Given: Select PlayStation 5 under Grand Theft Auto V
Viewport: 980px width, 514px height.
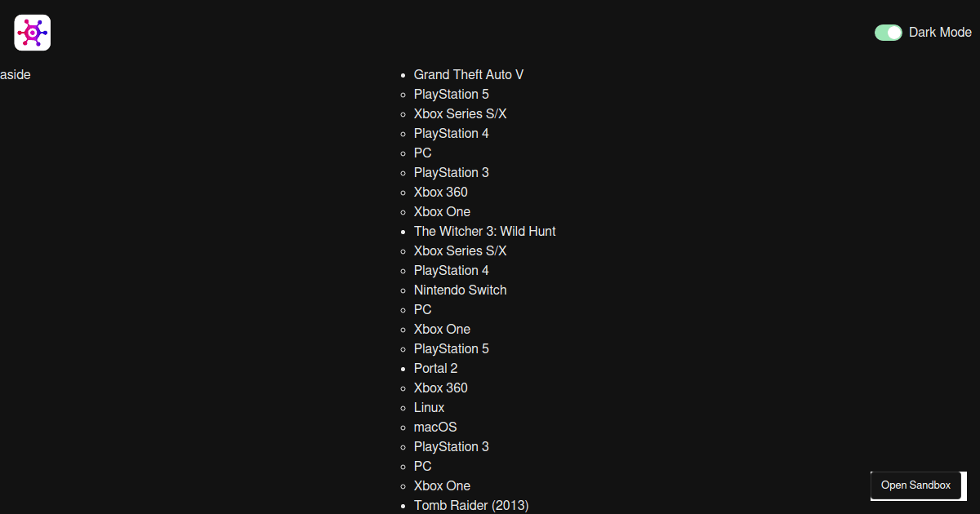Looking at the screenshot, I should (x=451, y=94).
